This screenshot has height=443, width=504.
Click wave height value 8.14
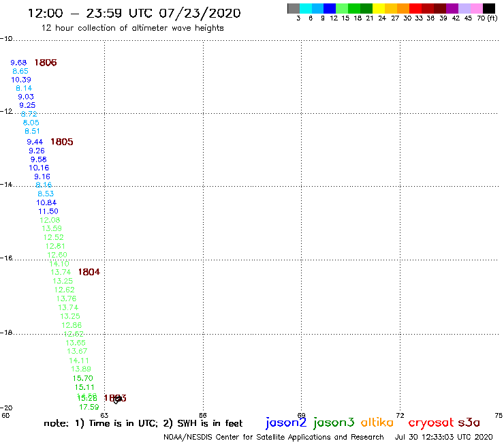(24, 88)
